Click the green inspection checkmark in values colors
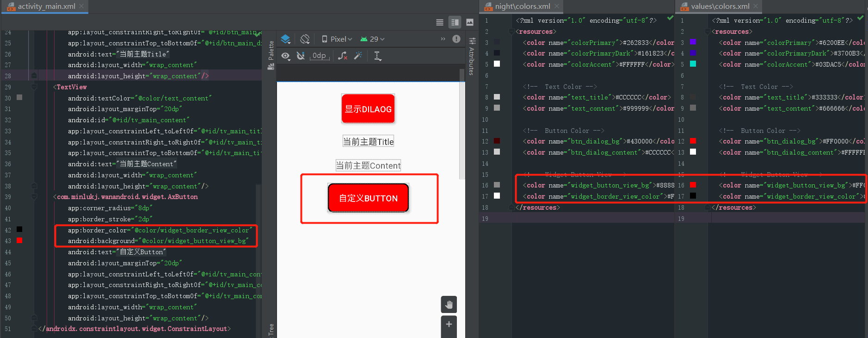The width and height of the screenshot is (868, 338). point(860,19)
